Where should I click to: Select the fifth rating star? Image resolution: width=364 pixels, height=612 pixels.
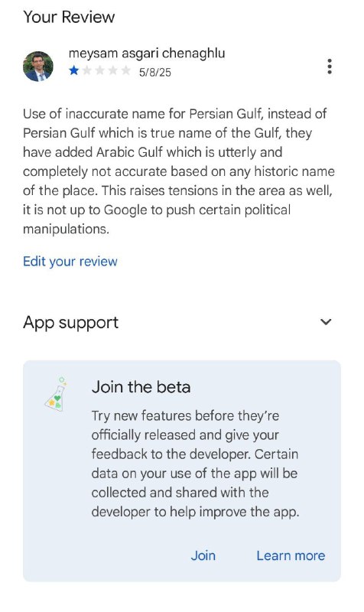click(125, 70)
